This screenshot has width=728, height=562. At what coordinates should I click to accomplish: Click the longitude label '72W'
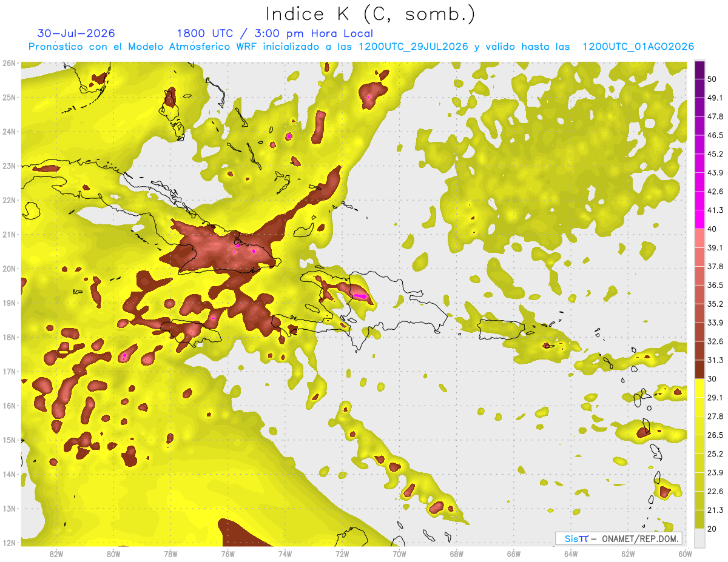pos(342,554)
